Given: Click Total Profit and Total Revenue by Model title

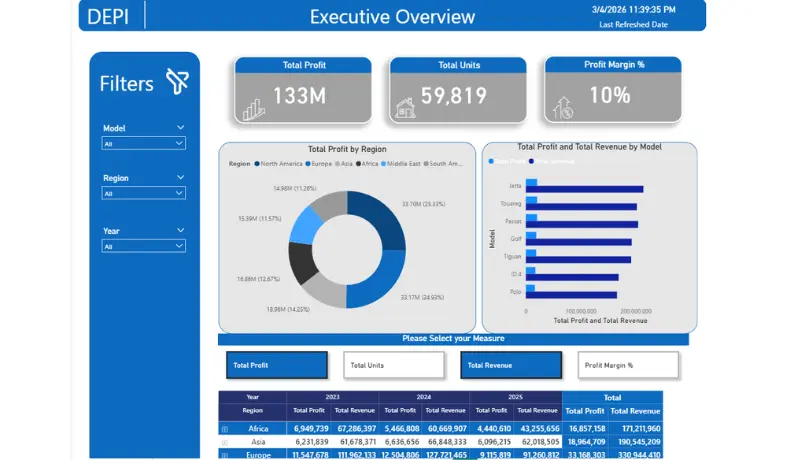Looking at the screenshot, I should [x=589, y=147].
